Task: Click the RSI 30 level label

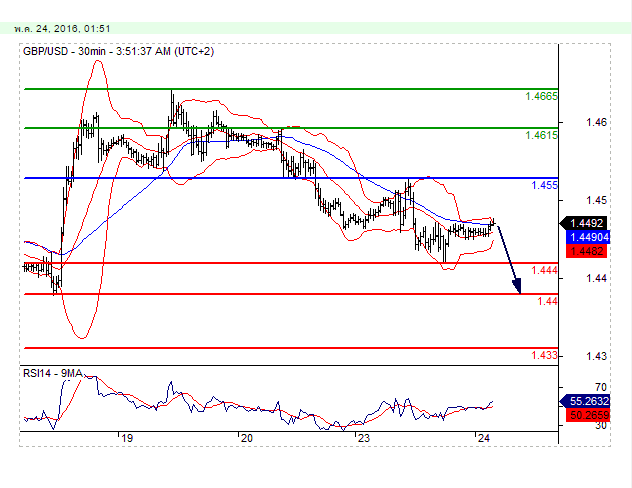Action: click(601, 426)
